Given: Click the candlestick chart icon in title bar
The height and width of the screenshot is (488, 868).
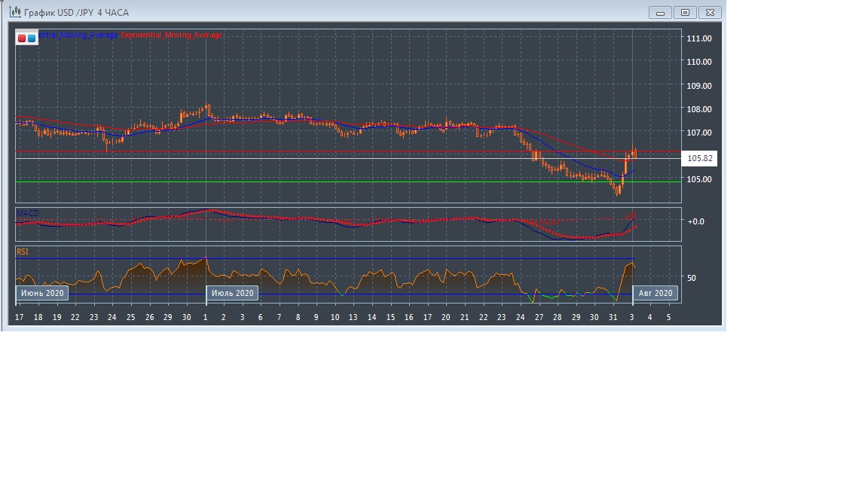Looking at the screenshot, I should 14,12.
